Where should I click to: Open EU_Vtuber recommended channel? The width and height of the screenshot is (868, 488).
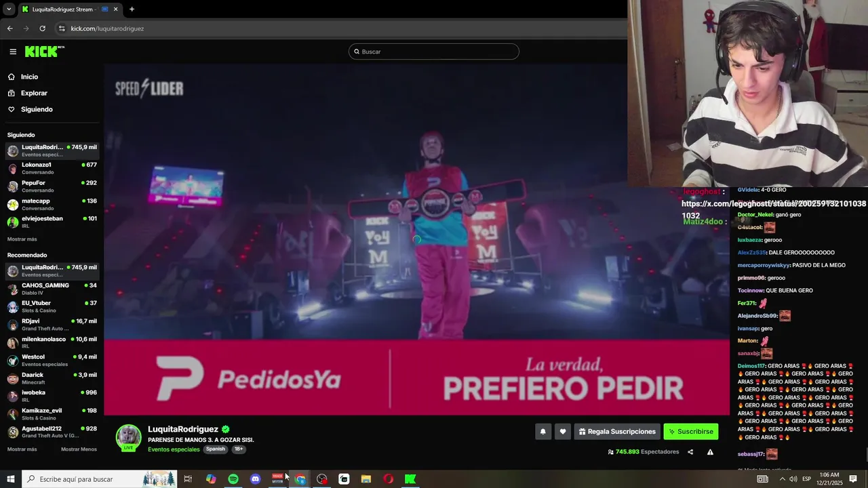click(x=52, y=306)
